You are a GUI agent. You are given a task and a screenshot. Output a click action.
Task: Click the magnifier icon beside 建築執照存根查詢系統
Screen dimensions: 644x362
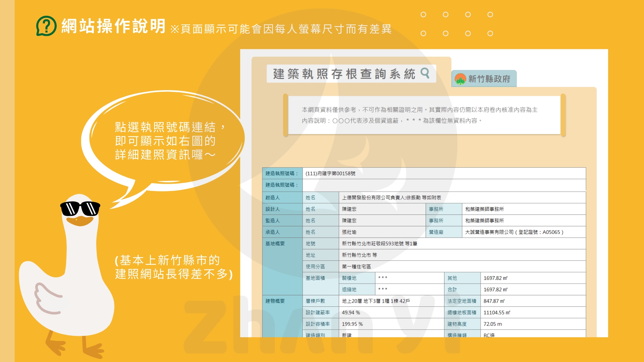(x=425, y=73)
